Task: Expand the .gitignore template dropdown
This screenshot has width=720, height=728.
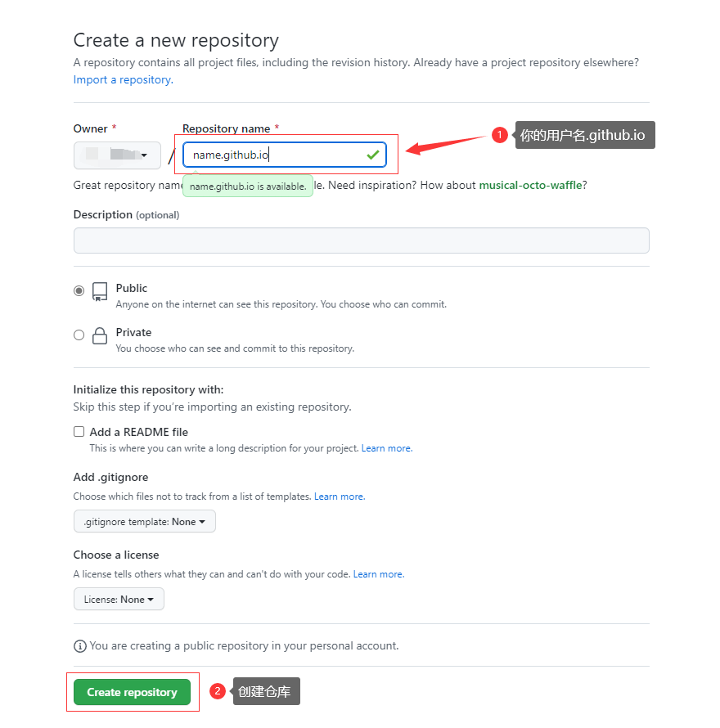Action: [145, 522]
